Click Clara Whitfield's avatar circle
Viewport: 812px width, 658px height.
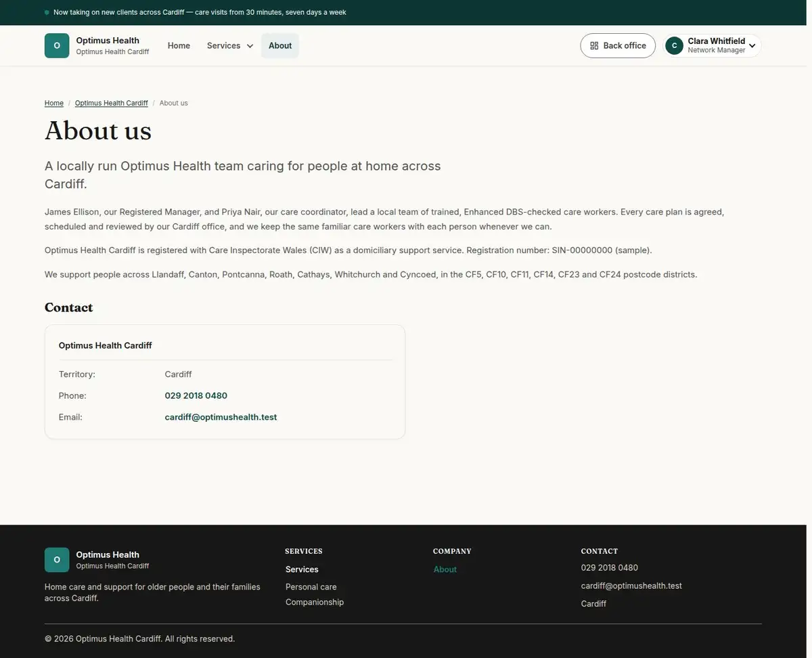coord(674,45)
